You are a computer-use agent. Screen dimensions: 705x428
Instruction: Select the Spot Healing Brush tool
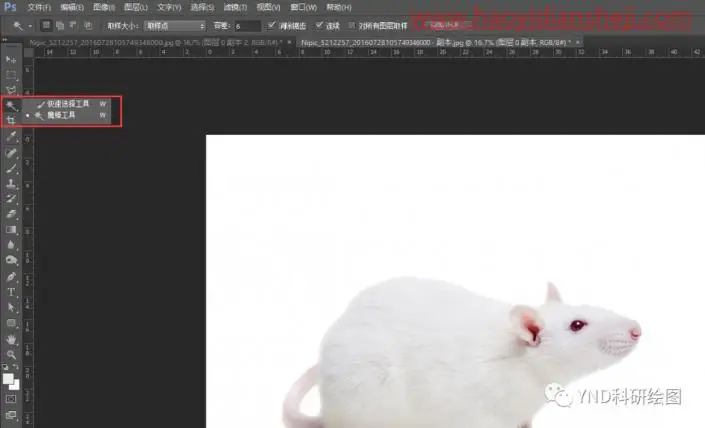click(x=11, y=153)
